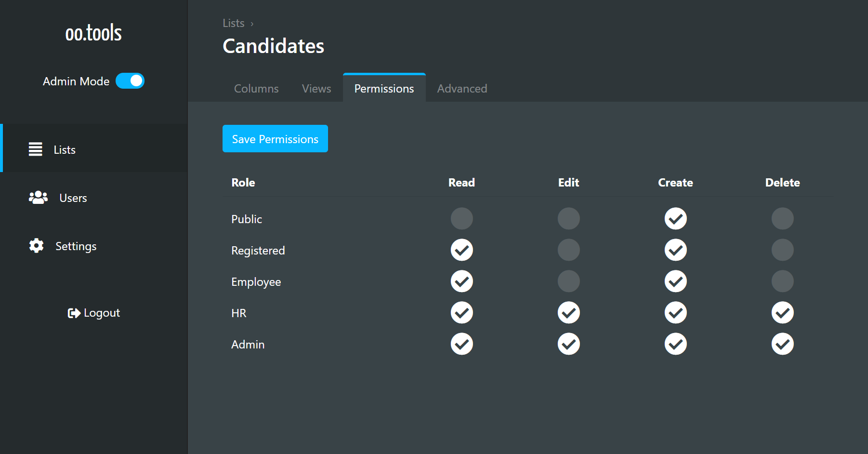Screen dimensions: 868x454
Task: Uncheck Create permission for Public role
Action: tap(675, 219)
